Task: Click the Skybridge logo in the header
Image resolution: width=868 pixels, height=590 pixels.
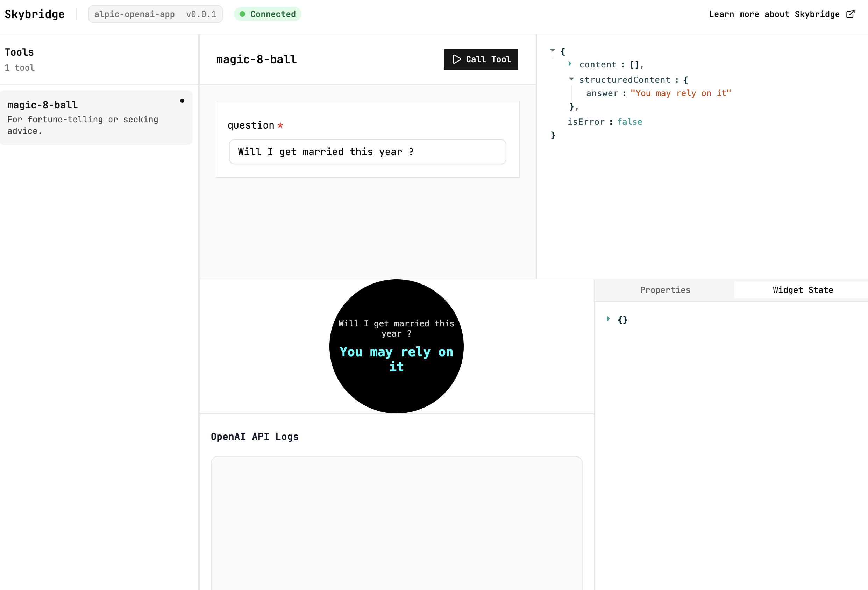Action: tap(34, 14)
